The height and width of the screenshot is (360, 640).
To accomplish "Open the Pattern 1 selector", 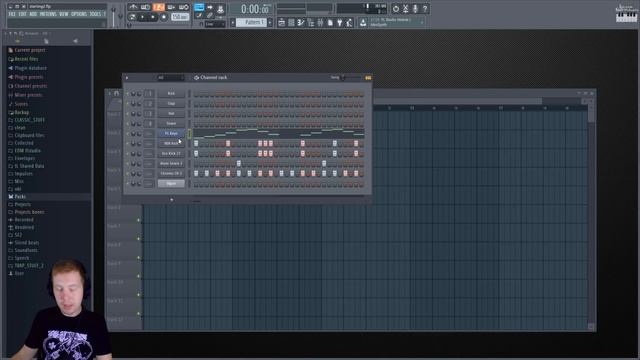I will coord(252,22).
